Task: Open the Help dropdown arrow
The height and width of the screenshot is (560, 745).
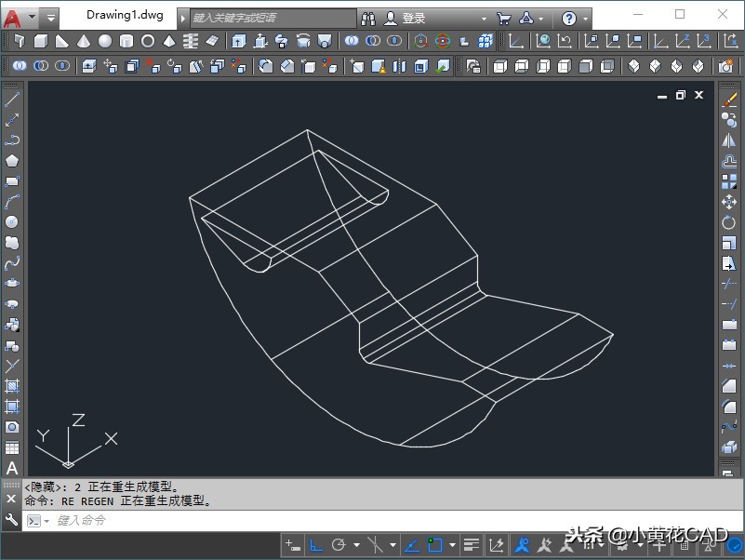Action: (586, 19)
